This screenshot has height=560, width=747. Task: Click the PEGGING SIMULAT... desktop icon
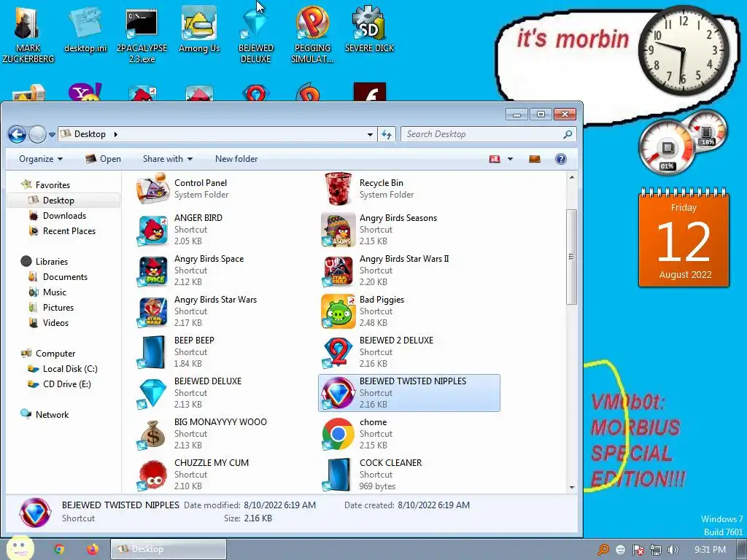(312, 34)
